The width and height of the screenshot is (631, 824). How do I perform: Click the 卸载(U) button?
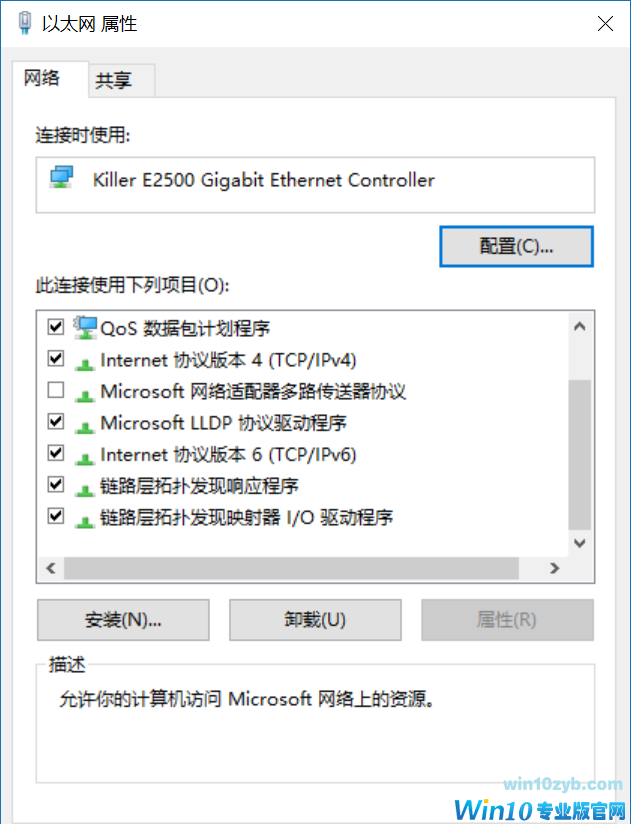[x=314, y=620]
